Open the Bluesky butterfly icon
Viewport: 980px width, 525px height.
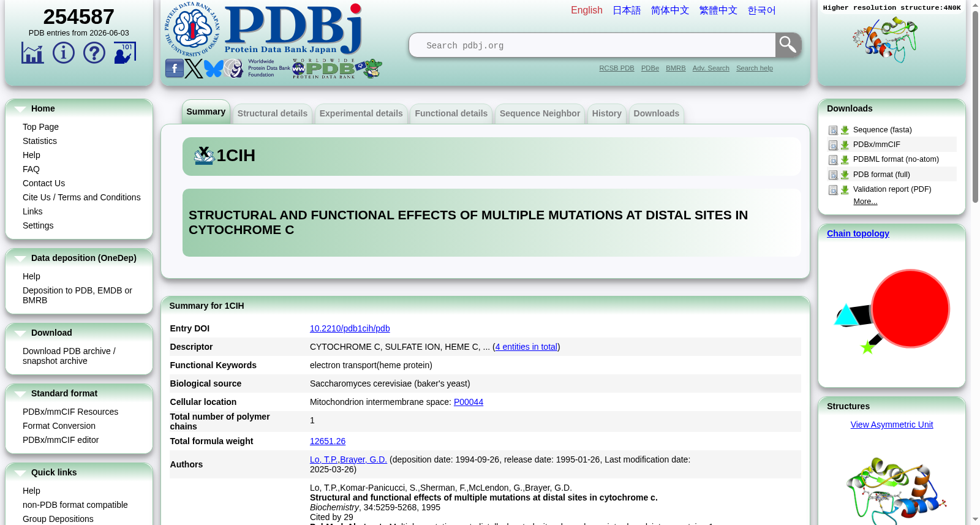point(213,69)
